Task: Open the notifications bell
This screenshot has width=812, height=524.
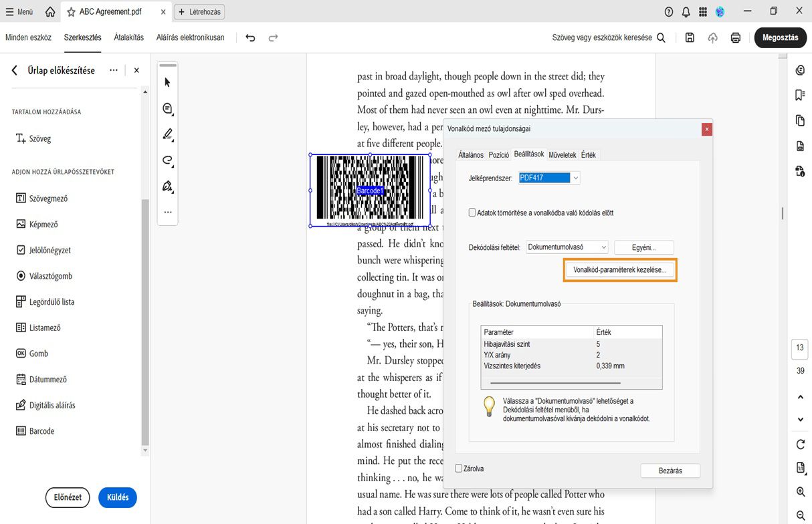Action: click(686, 12)
